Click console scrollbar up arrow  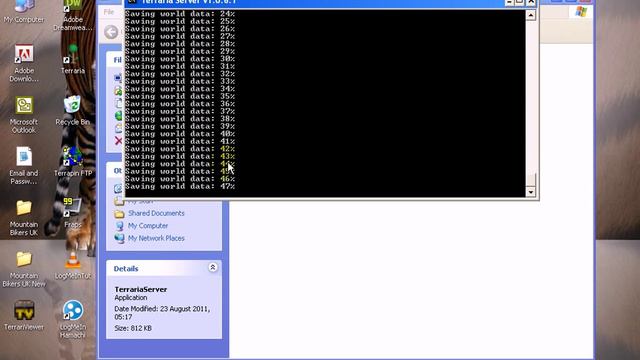[x=530, y=15]
